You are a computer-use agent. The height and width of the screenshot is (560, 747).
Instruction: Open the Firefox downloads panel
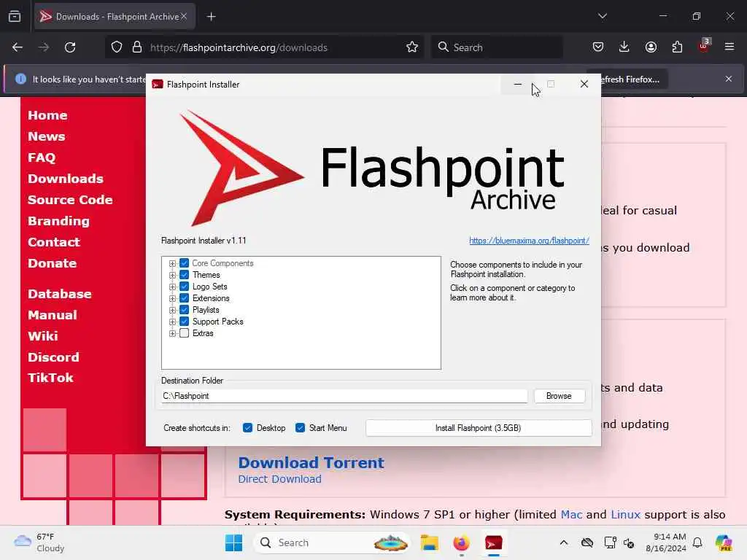[x=624, y=47]
